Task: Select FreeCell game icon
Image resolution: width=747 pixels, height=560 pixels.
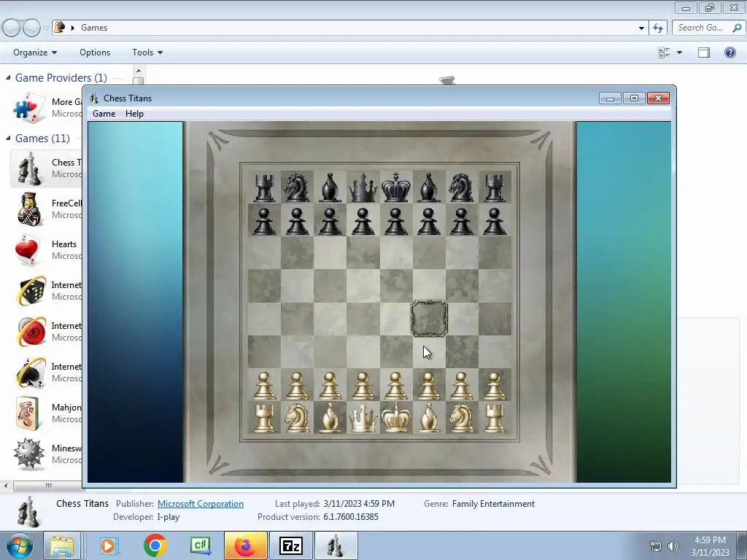Action: pos(29,209)
